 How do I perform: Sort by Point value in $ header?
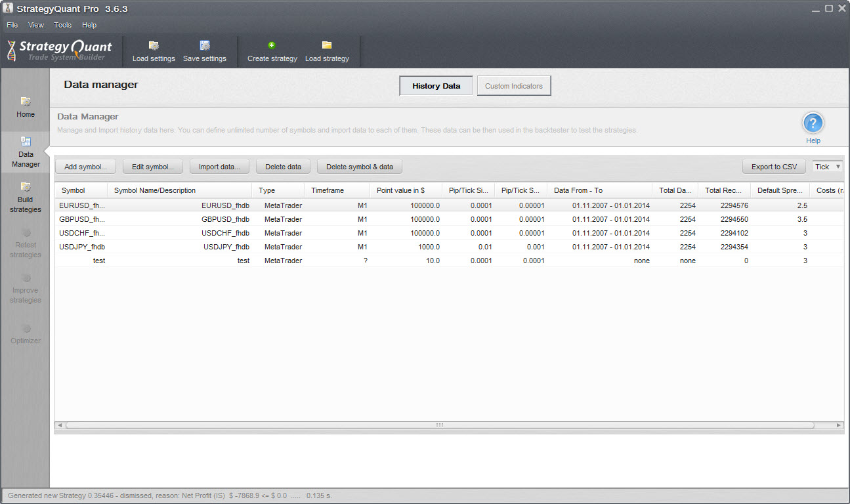[406, 190]
